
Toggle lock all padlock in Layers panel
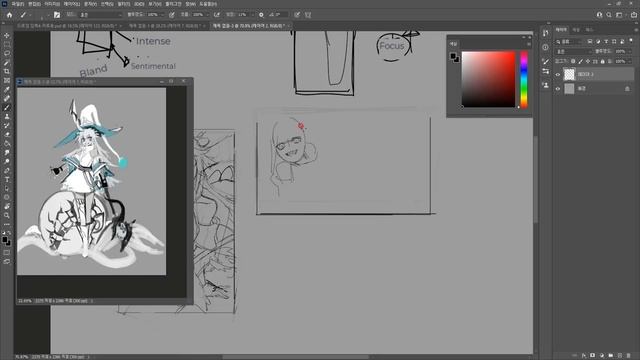pyautogui.click(x=602, y=61)
